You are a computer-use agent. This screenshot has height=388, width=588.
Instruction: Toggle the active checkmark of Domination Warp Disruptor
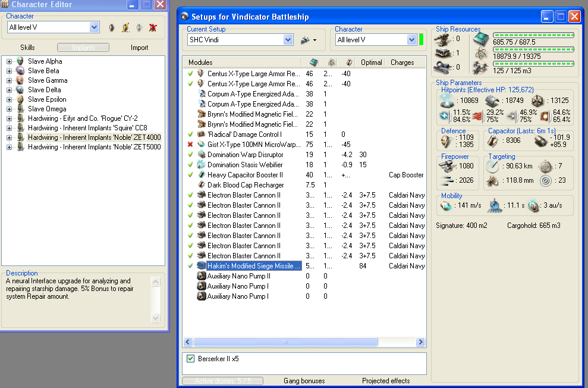(x=190, y=155)
